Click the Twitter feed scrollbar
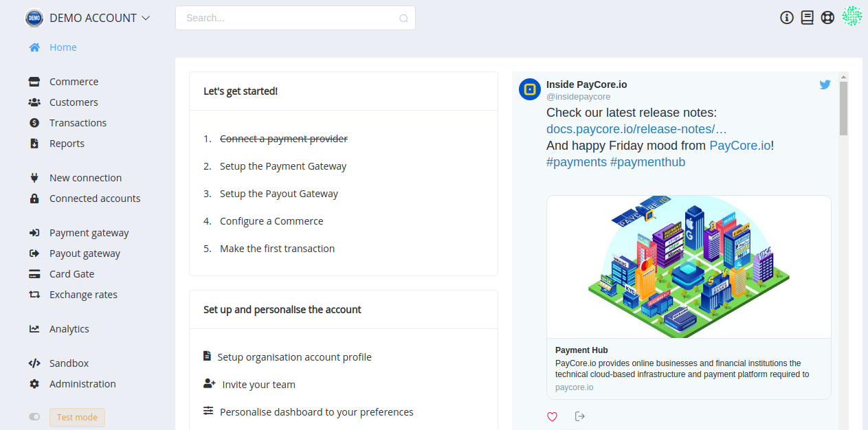Viewport: 868px width, 430px height. click(x=844, y=109)
